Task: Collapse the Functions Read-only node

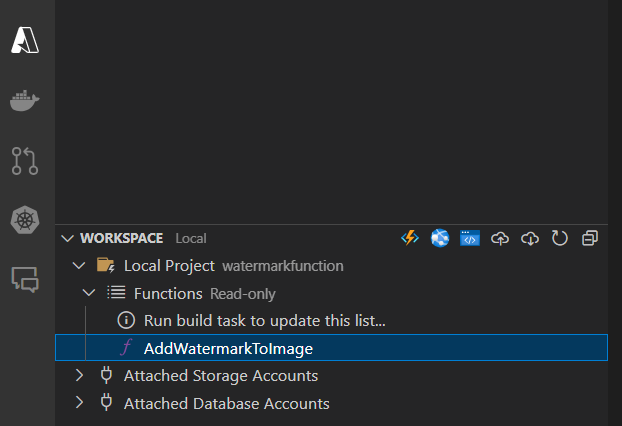Action: tap(89, 293)
